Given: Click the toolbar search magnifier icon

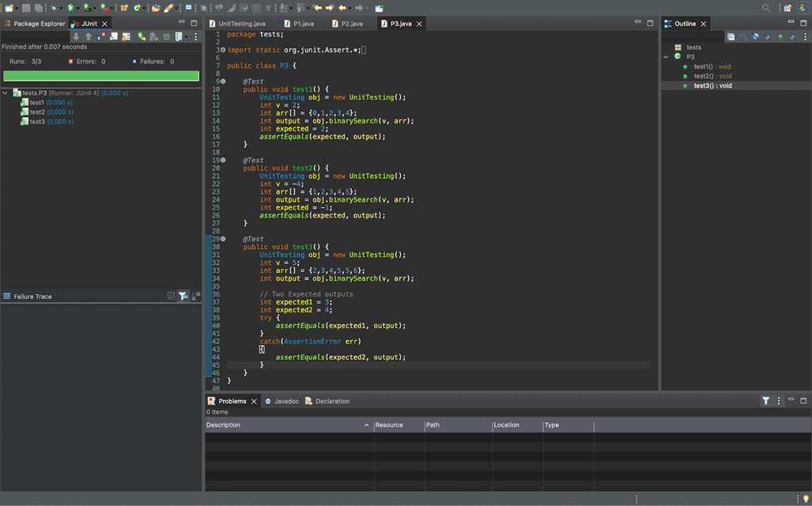Looking at the screenshot, I should pos(766,8).
